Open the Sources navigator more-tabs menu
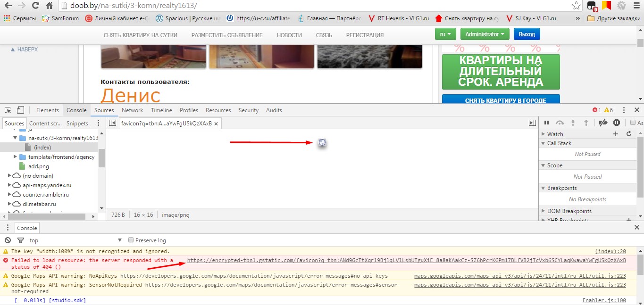This screenshot has width=644, height=305. coord(98,123)
